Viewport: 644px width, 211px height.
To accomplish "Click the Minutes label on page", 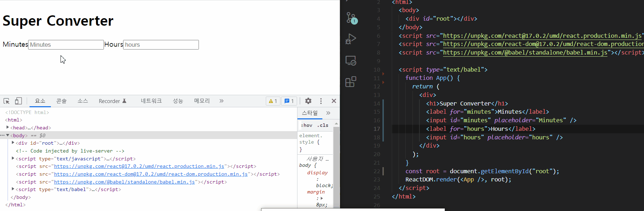I will tap(15, 45).
